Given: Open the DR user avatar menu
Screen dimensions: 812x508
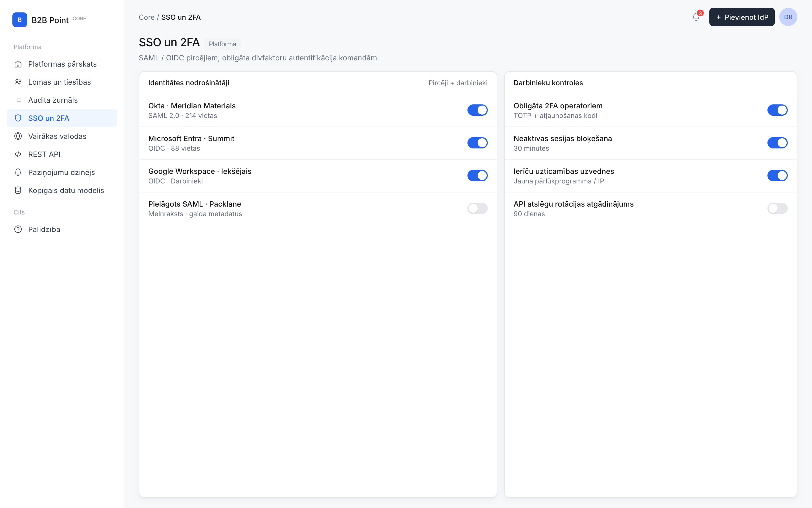Looking at the screenshot, I should point(788,17).
